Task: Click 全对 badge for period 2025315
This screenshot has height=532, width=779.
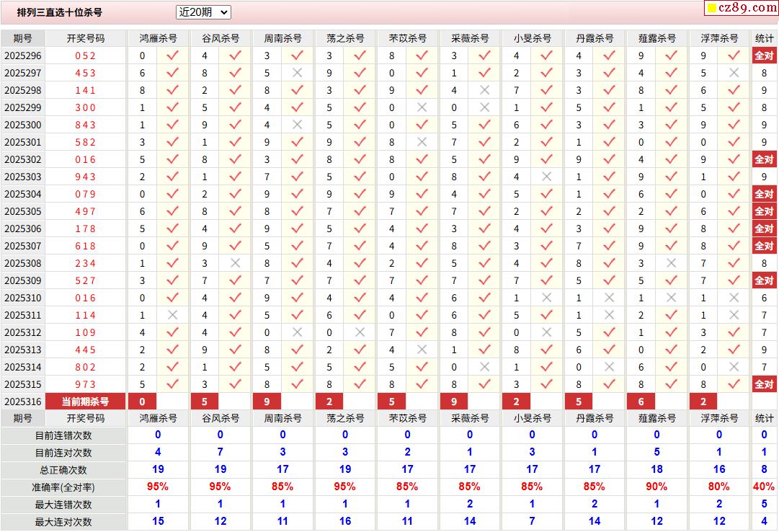Action: coord(764,384)
